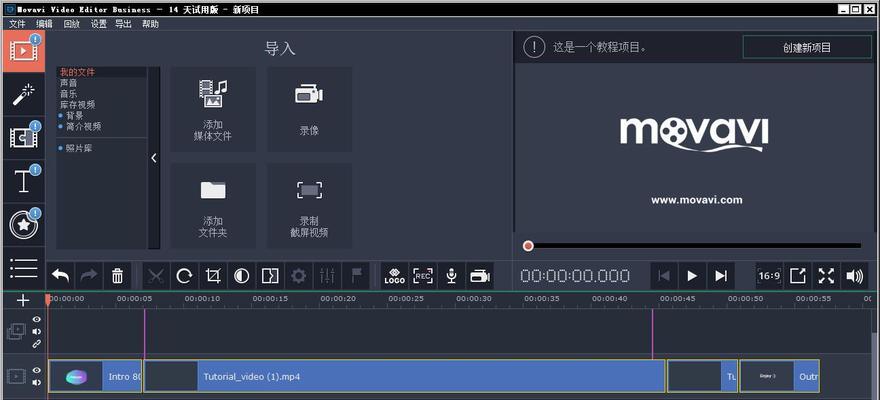This screenshot has width=880, height=400.
Task: Open the 帮助 menu
Action: click(x=150, y=24)
